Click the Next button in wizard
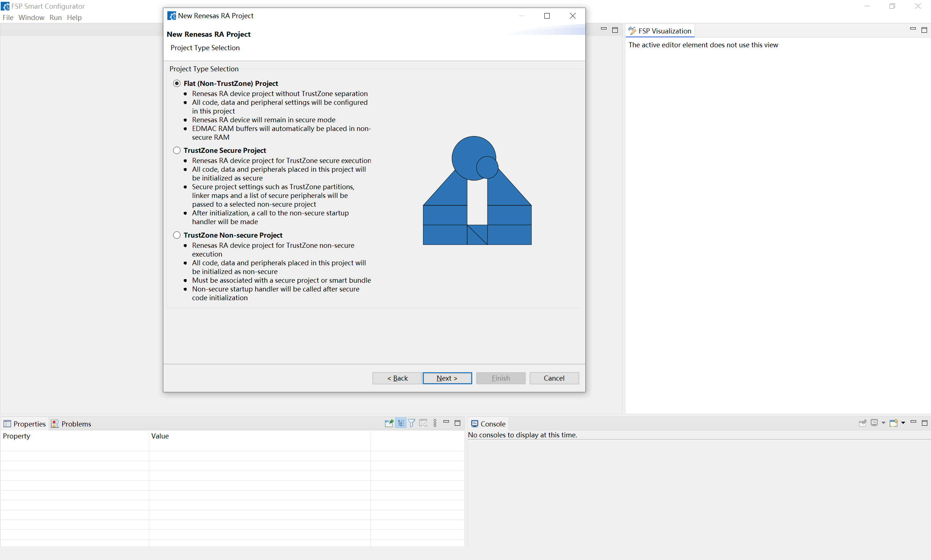This screenshot has width=931, height=560. (447, 378)
